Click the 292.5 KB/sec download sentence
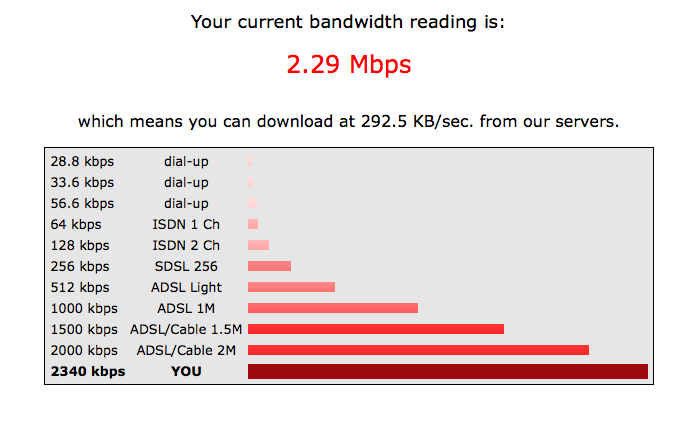 [348, 122]
